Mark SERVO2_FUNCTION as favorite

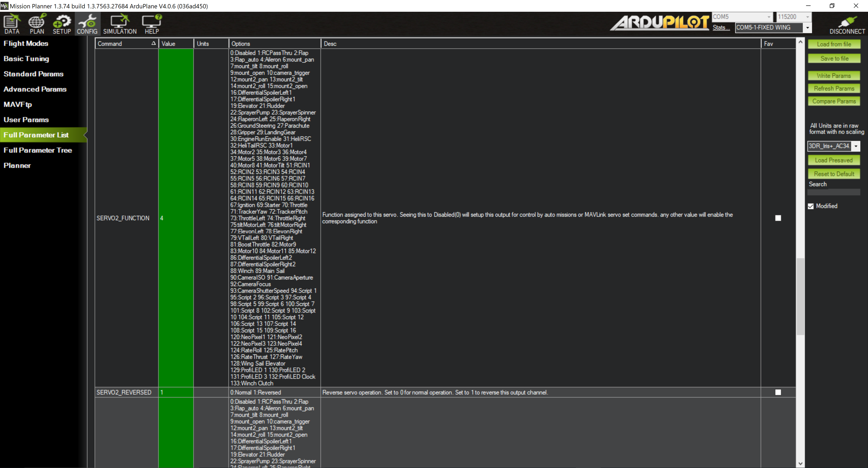(778, 218)
